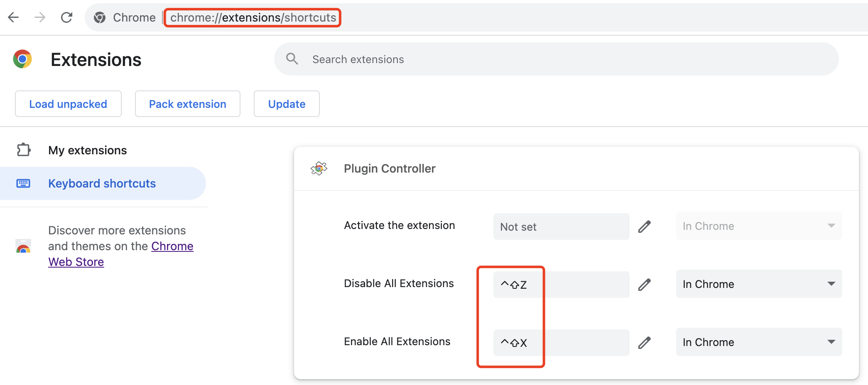This screenshot has width=868, height=385.
Task: Click the browser forward arrow
Action: click(40, 17)
